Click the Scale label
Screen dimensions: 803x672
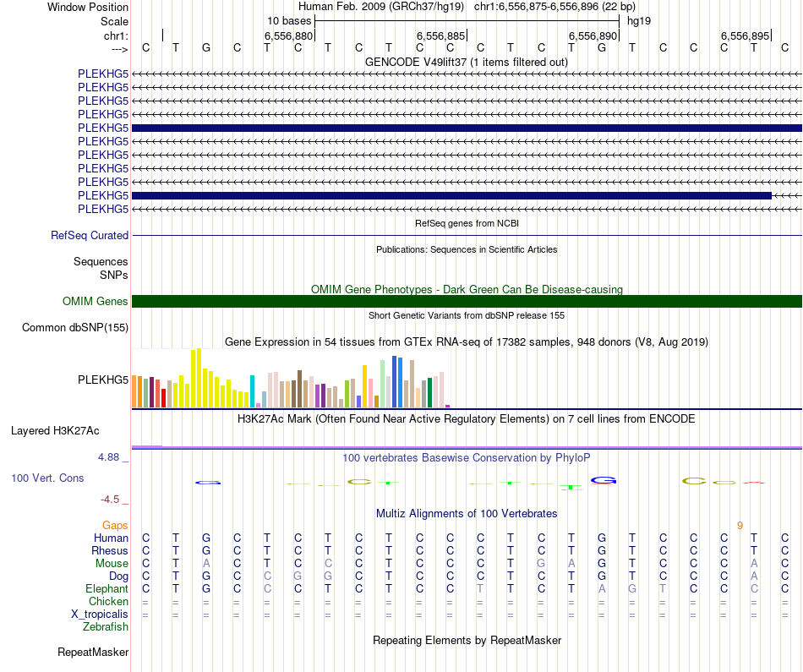[114, 21]
